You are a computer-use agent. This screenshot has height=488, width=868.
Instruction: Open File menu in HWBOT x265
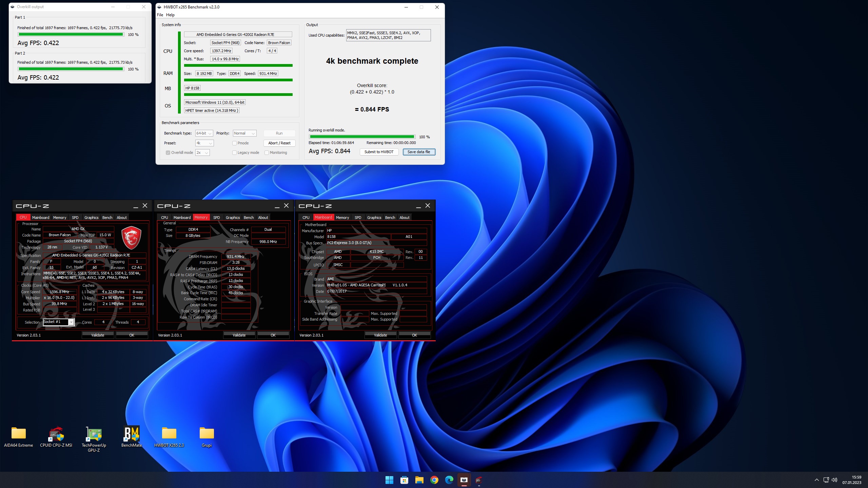pos(160,15)
